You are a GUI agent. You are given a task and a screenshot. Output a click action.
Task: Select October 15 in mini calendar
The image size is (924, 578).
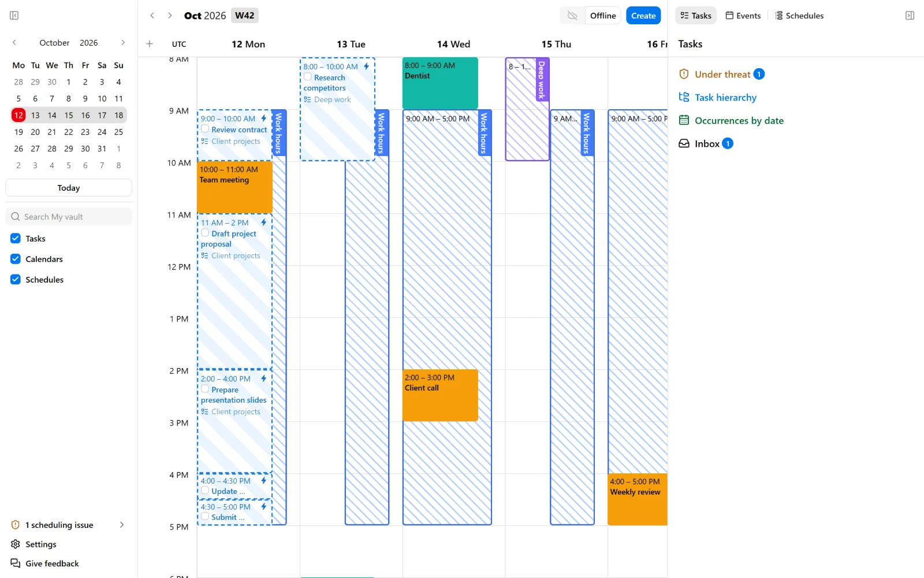[x=69, y=115]
